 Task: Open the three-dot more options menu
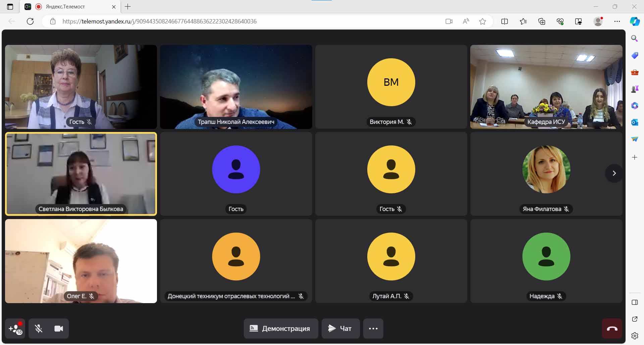coord(373,329)
